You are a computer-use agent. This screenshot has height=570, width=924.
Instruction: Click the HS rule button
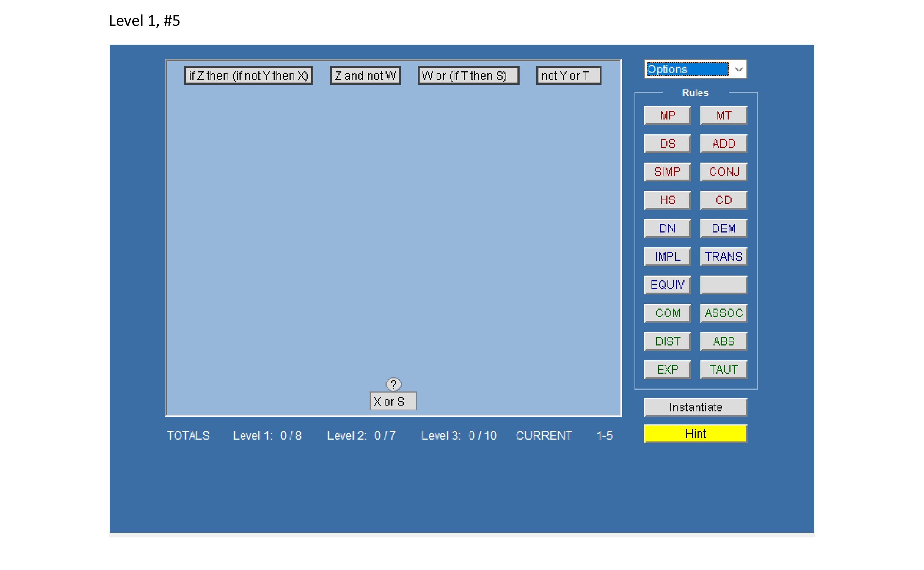667,200
